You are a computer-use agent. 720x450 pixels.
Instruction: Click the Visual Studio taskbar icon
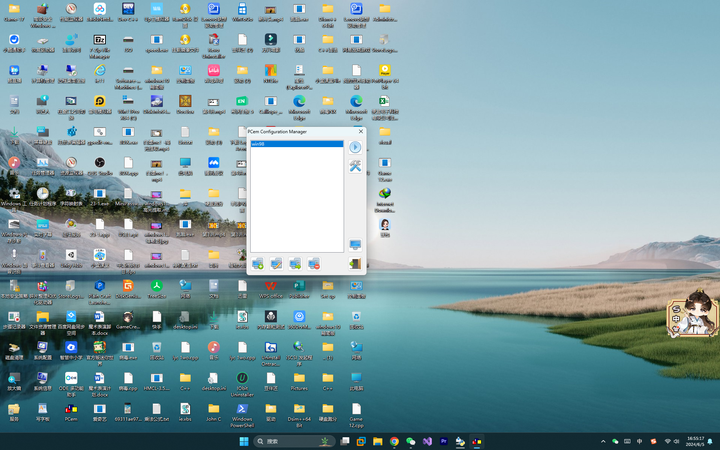coord(427,441)
